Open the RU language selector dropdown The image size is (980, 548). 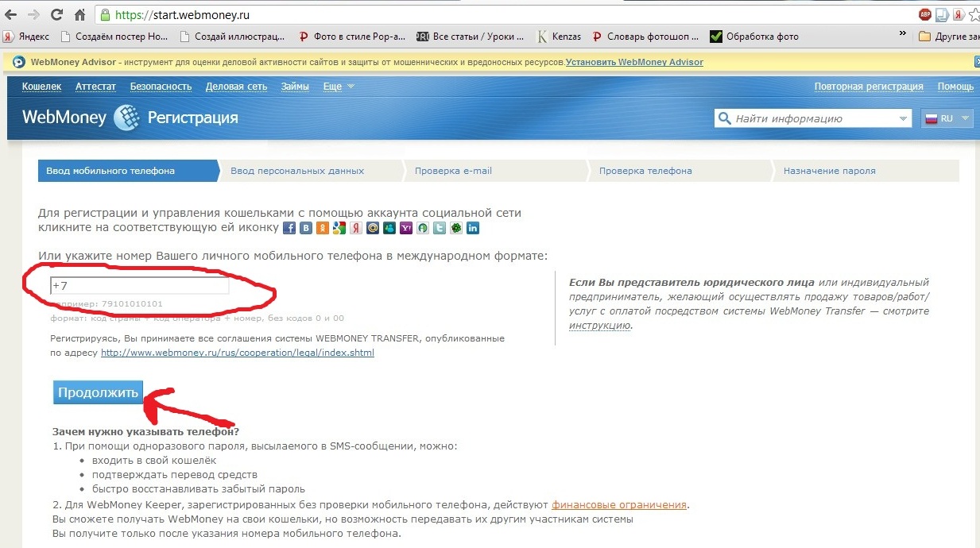click(947, 118)
